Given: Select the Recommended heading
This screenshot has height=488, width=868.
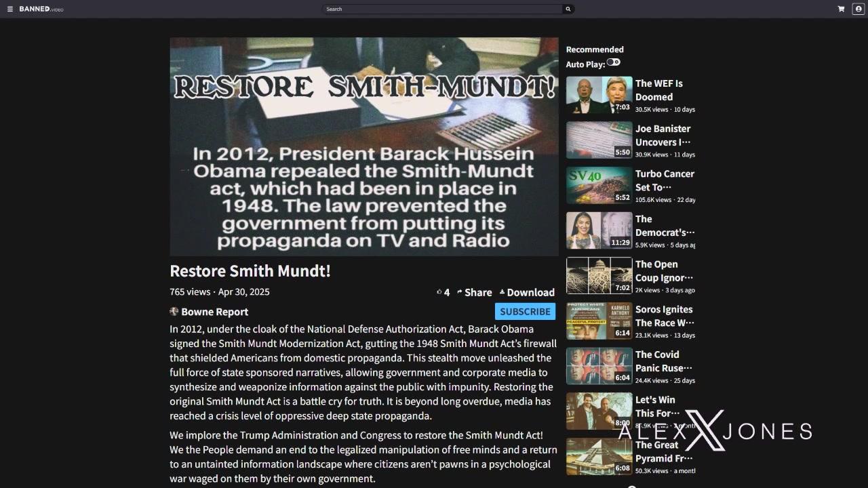Looking at the screenshot, I should coord(595,49).
